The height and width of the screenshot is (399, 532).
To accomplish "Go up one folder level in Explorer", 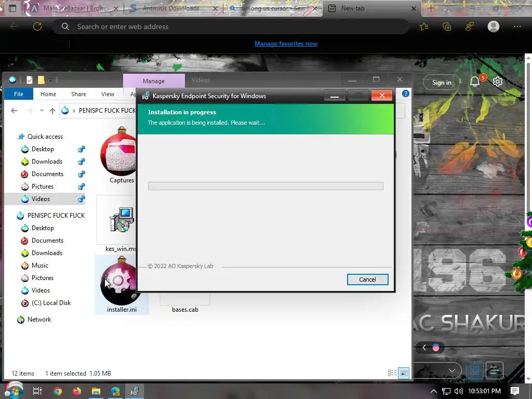I will point(52,111).
